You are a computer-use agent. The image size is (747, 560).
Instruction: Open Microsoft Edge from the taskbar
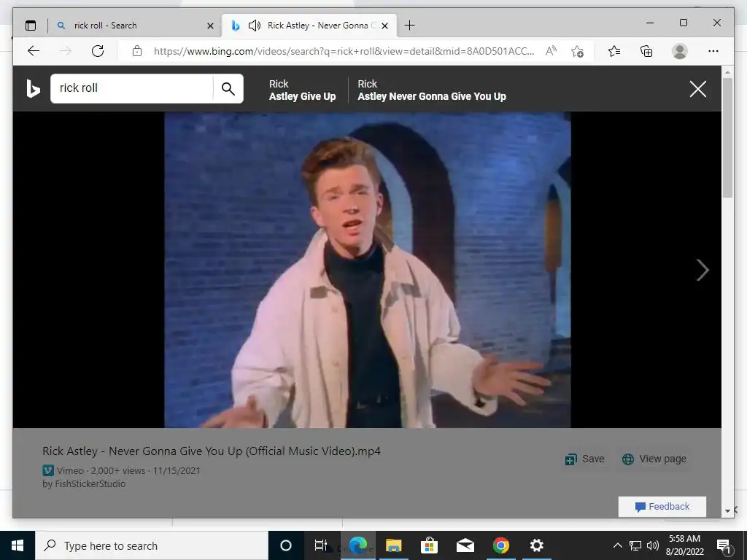tap(358, 545)
